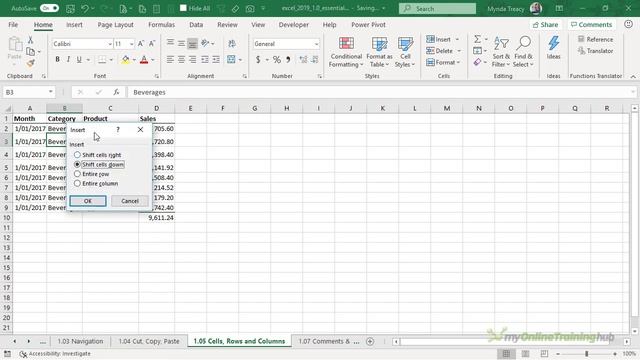
Task: Toggle AutoSave switch
Action: click(49, 8)
